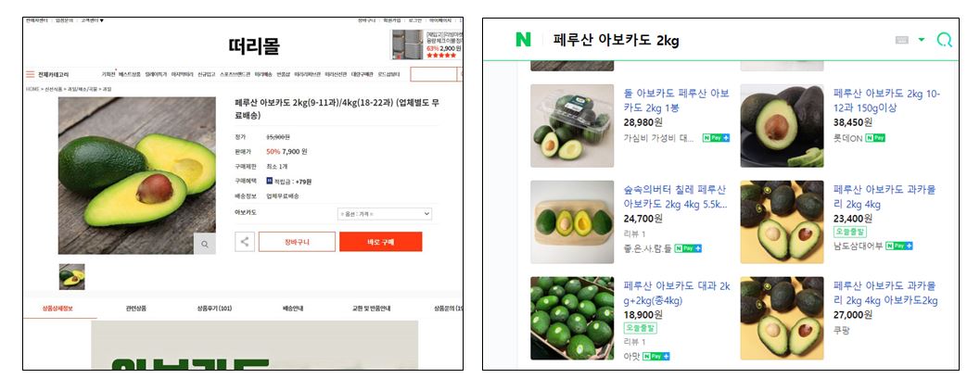This screenshot has height=391, width=980.
Task: Expand the 옵션 : 가격 dropdown
Action: coord(385,214)
